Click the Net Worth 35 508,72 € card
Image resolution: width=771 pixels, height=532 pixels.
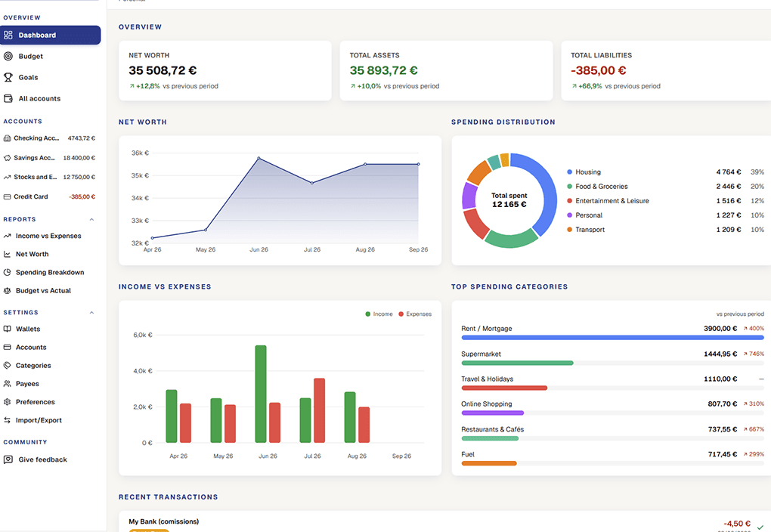[225, 71]
